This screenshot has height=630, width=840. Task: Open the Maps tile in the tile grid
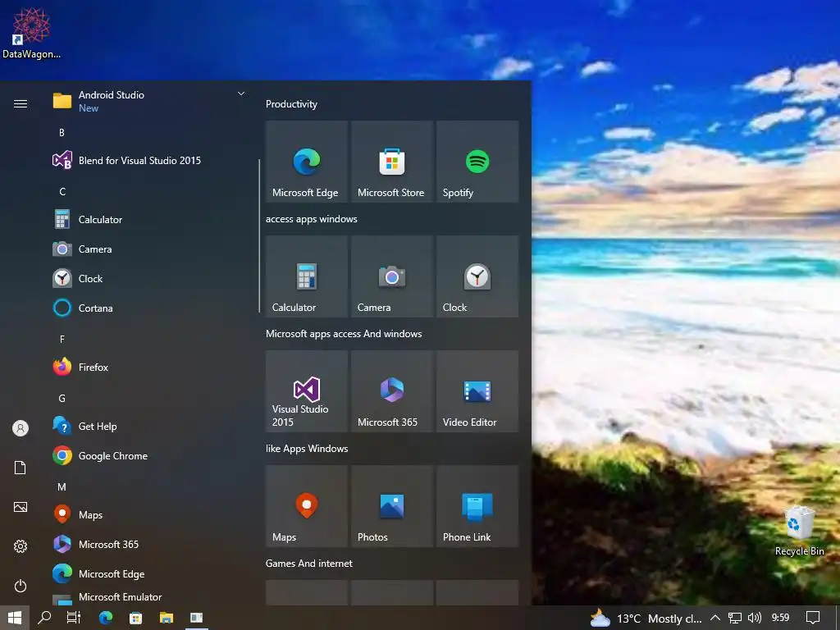point(307,506)
